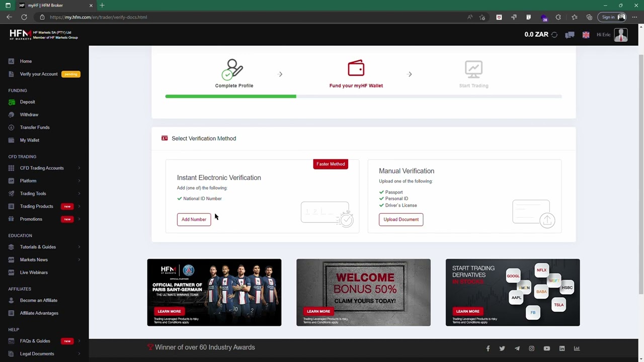Expand the Promotions submenu chevron
This screenshot has height=362, width=644.
click(79, 219)
